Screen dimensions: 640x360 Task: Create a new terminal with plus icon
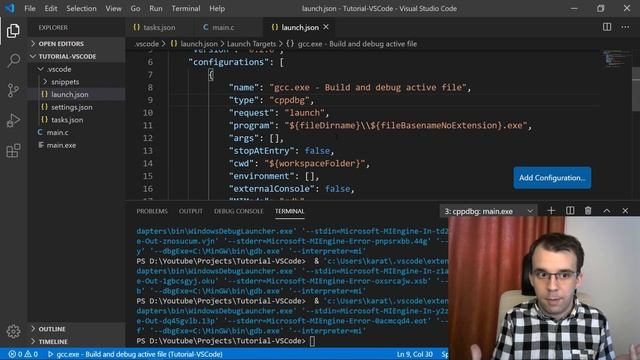pos(551,211)
